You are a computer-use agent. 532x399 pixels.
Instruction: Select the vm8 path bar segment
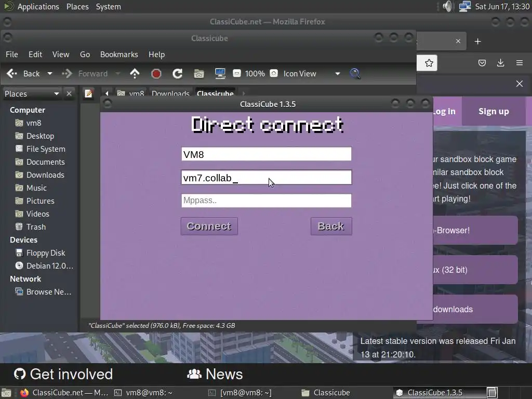(x=130, y=94)
